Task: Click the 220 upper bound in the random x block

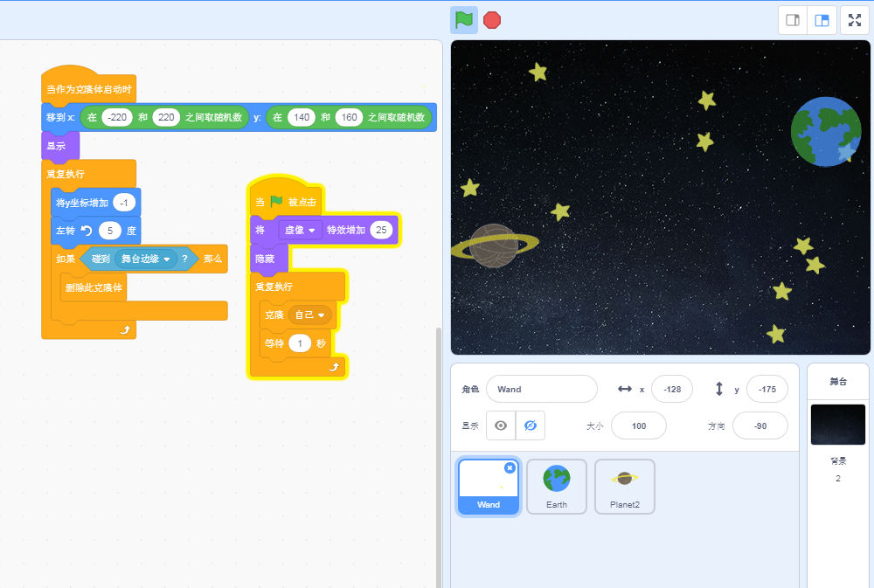Action: point(166,117)
